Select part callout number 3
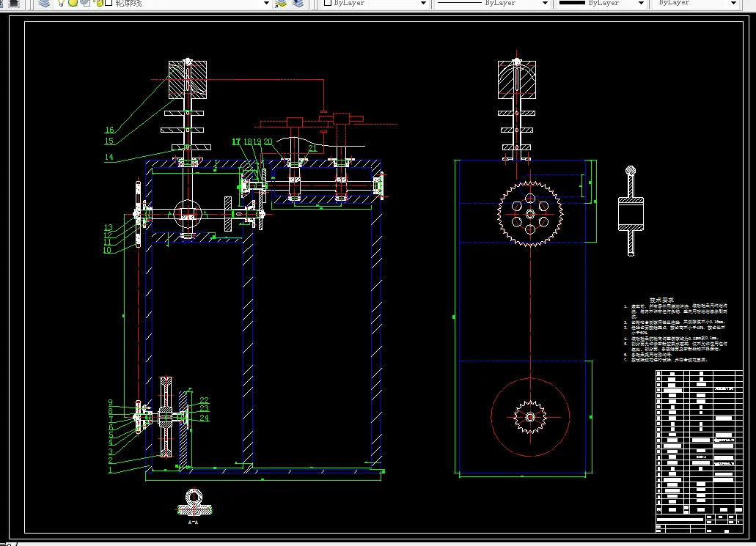The image size is (756, 546). click(x=111, y=451)
